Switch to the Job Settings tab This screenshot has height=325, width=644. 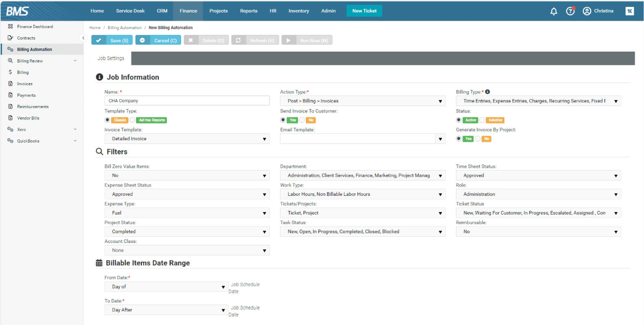111,58
